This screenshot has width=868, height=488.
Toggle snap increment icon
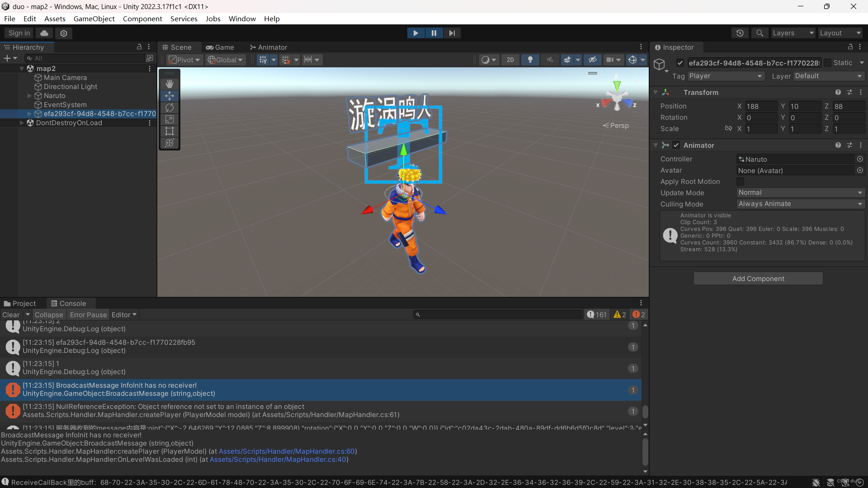click(285, 60)
